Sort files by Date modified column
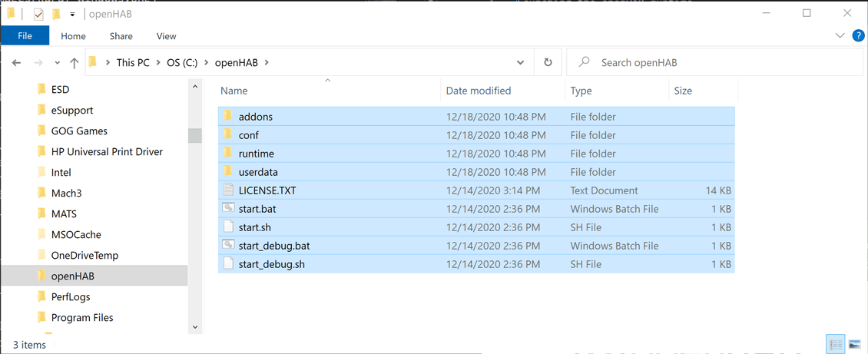The height and width of the screenshot is (354, 868). 478,91
